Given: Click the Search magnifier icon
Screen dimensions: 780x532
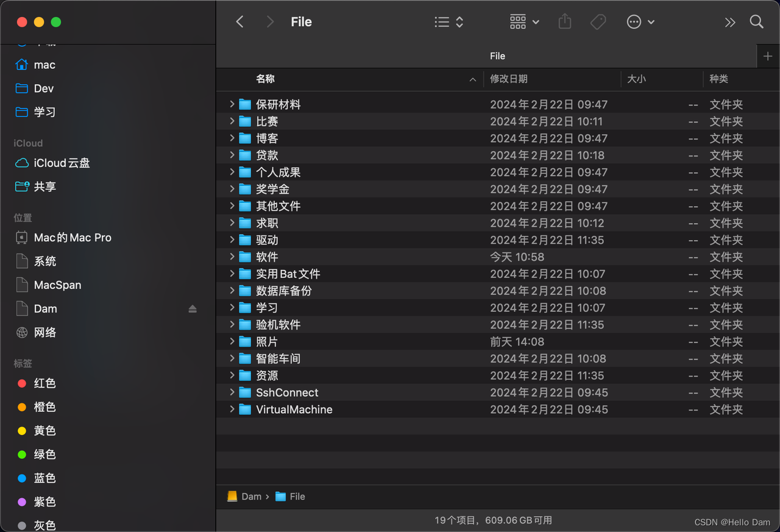Looking at the screenshot, I should click(757, 22).
